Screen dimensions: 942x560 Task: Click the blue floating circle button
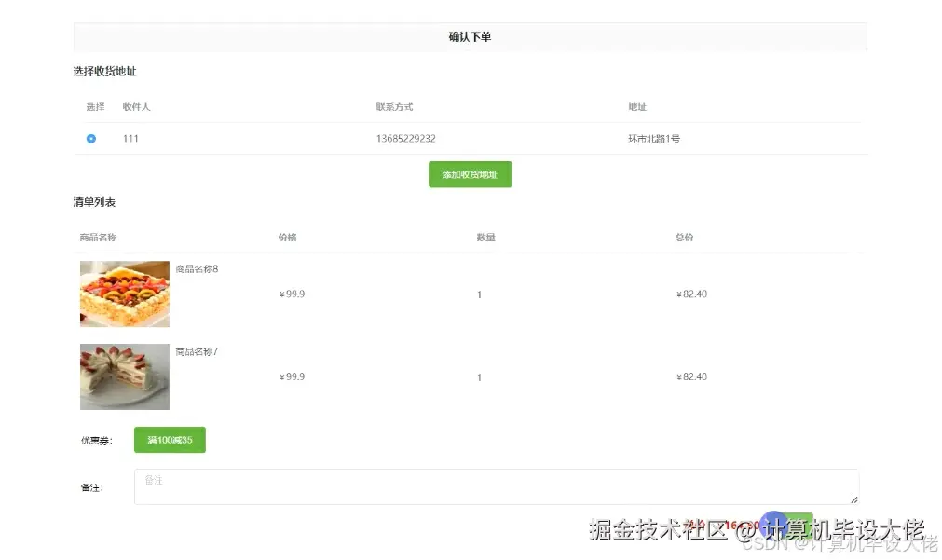coord(775,525)
